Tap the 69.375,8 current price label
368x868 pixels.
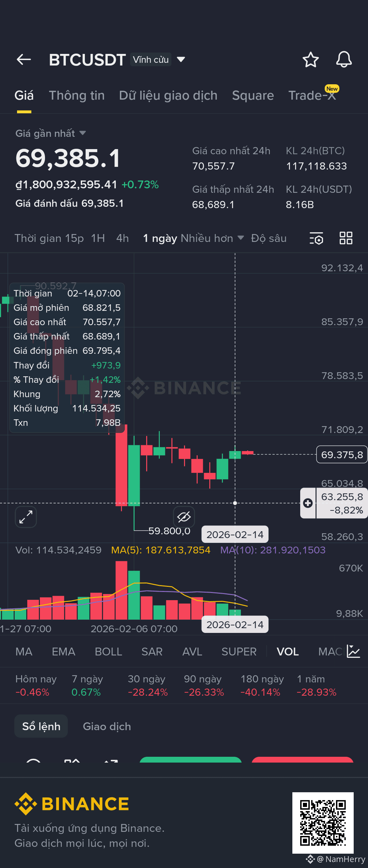click(342, 455)
